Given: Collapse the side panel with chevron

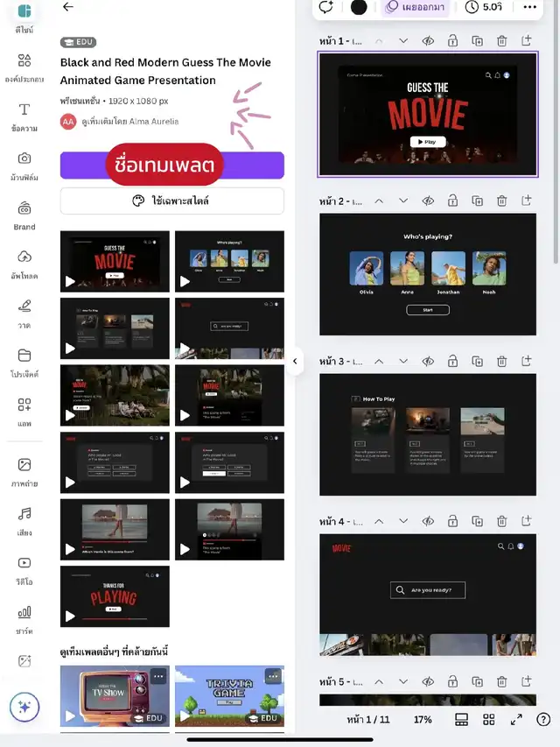Looking at the screenshot, I should [x=295, y=361].
